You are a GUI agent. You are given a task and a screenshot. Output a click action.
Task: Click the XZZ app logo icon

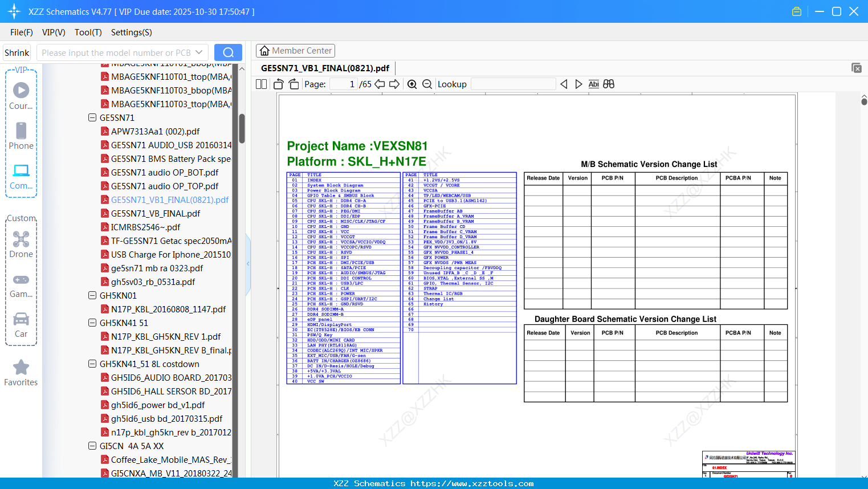click(14, 11)
